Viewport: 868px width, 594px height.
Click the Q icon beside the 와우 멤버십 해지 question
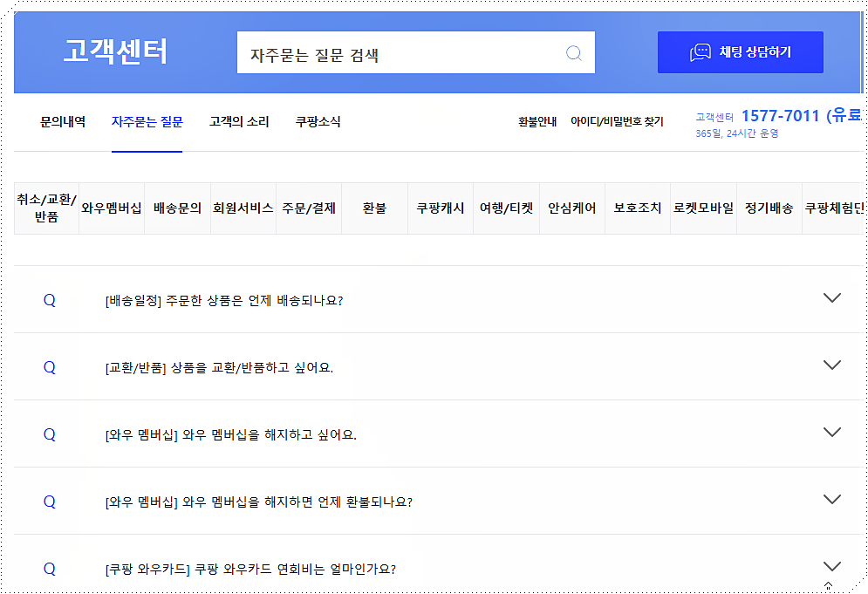coord(50,433)
